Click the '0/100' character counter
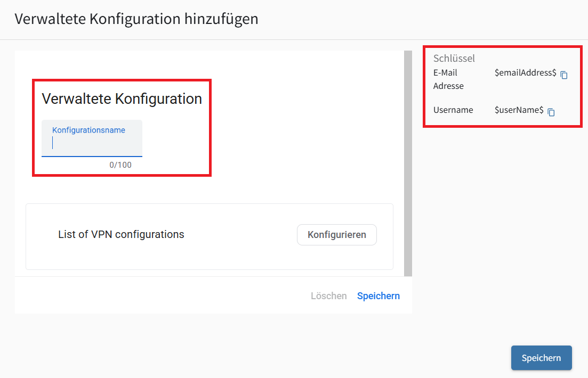 click(120, 165)
